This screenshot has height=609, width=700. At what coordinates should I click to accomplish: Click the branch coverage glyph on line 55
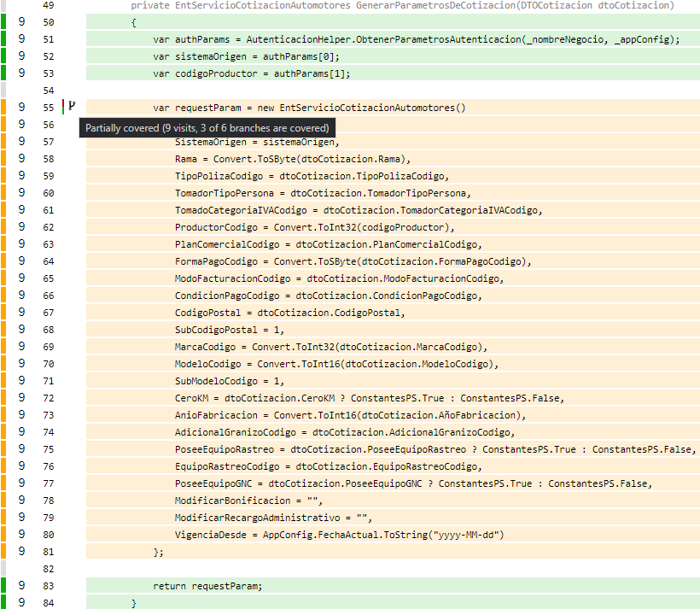point(72,107)
